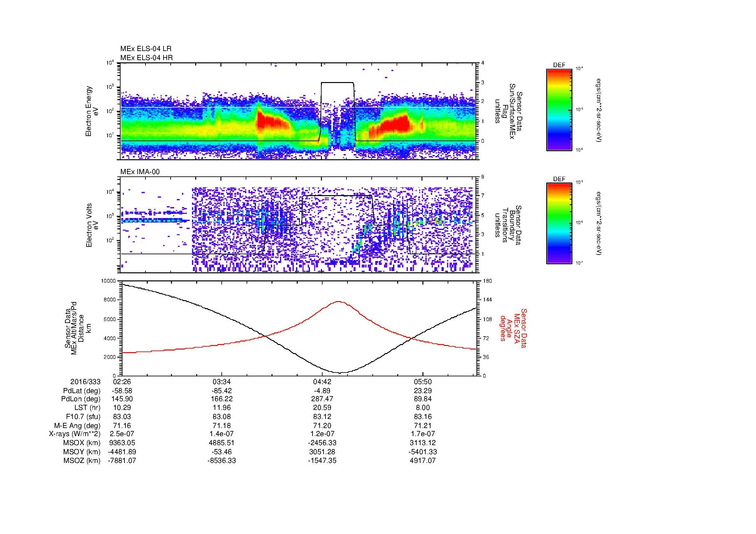Image resolution: width=756 pixels, height=534 pixels.
Task: Click the '10000' altitude axis tick label
Action: click(x=109, y=281)
